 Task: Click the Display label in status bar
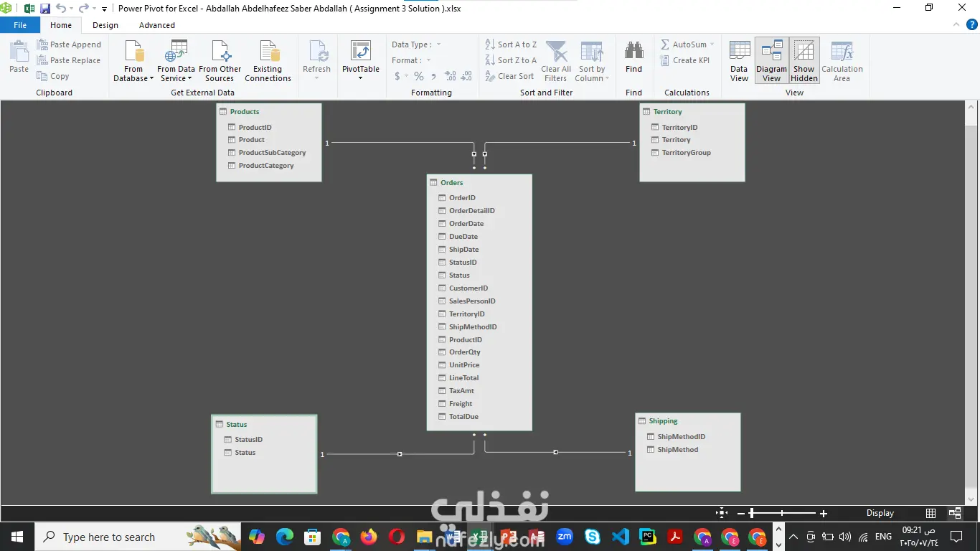pos(880,513)
